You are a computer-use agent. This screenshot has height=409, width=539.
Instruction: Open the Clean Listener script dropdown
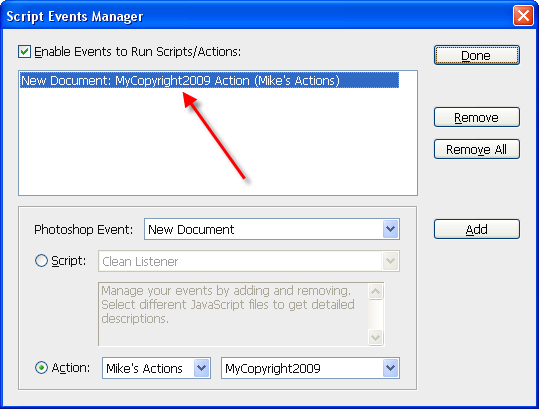pos(249,261)
